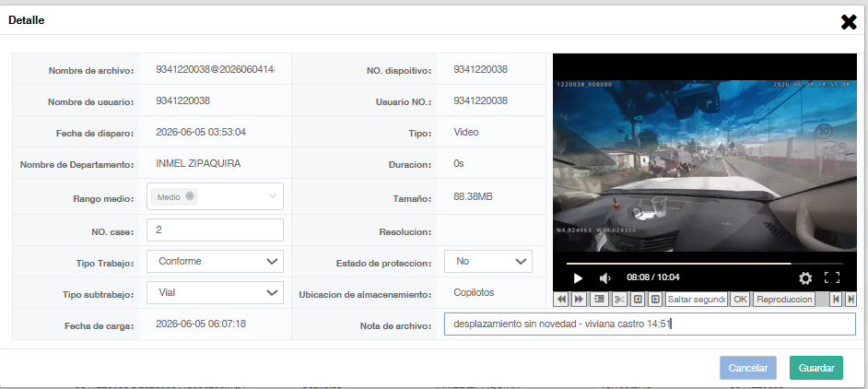Click the video progress bar
868x389 pixels.
(x=704, y=264)
